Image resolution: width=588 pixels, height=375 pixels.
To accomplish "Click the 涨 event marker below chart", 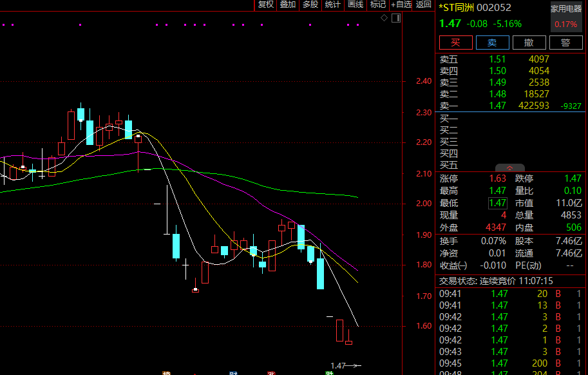I will pyautogui.click(x=271, y=373).
